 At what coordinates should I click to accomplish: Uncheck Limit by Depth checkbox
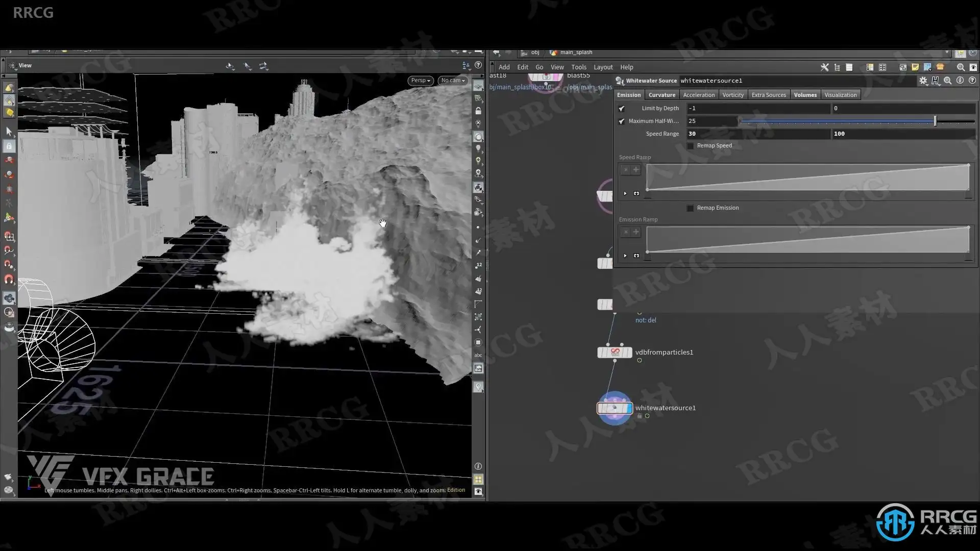click(622, 109)
